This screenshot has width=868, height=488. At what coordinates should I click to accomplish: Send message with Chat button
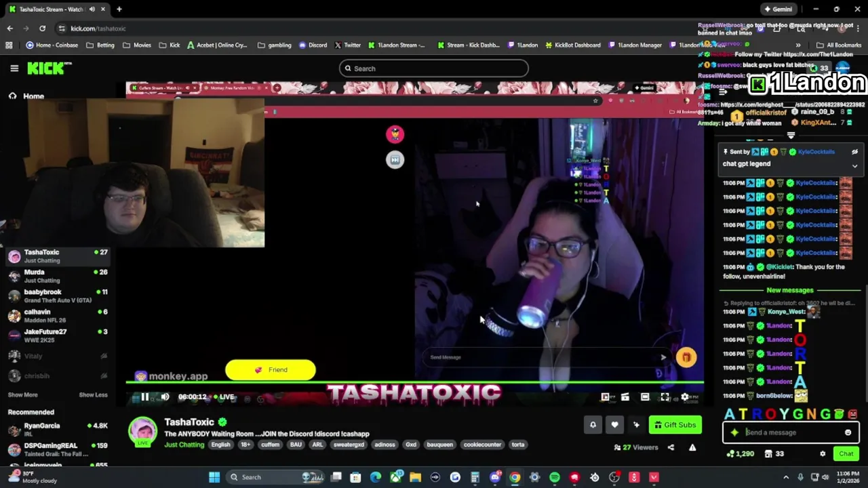[846, 454]
